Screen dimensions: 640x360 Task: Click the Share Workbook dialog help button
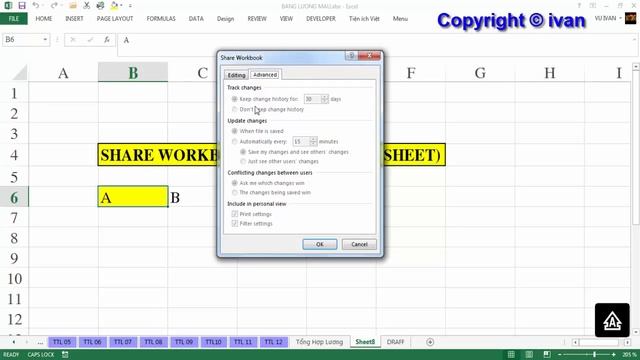351,56
